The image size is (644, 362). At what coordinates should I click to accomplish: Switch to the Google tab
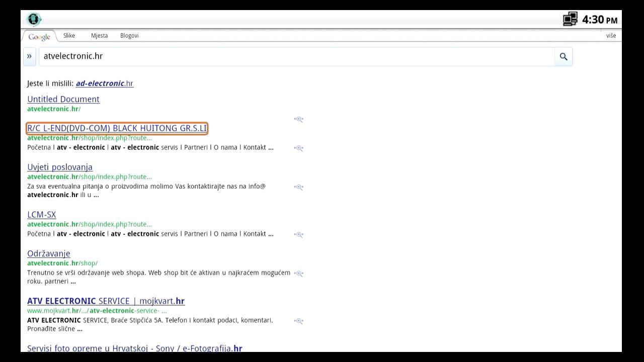point(39,36)
